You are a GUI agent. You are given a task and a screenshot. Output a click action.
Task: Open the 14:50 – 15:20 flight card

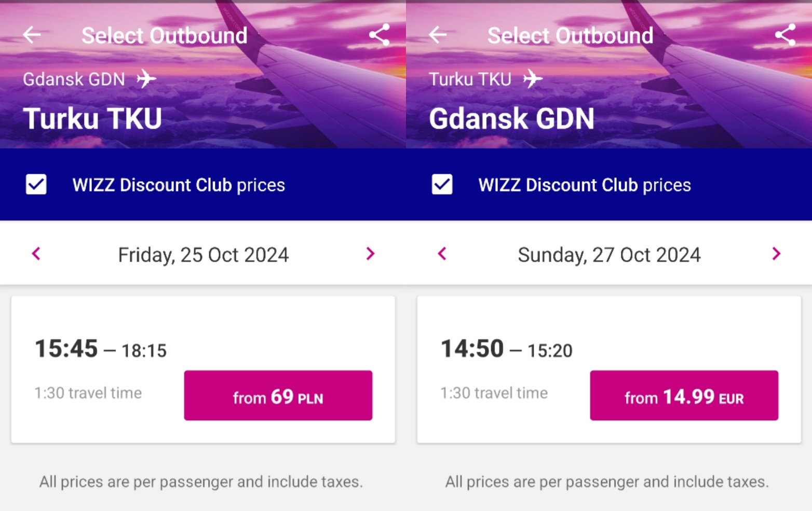click(609, 369)
